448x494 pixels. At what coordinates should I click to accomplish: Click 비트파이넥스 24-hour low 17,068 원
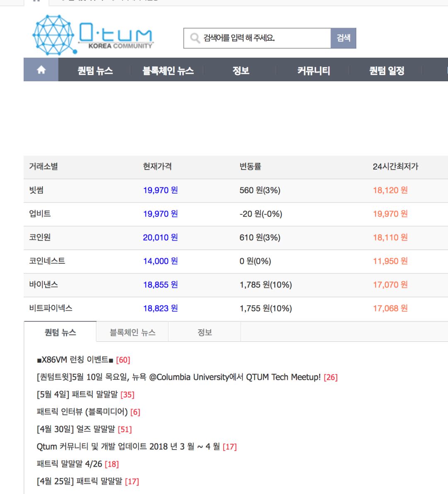click(390, 309)
